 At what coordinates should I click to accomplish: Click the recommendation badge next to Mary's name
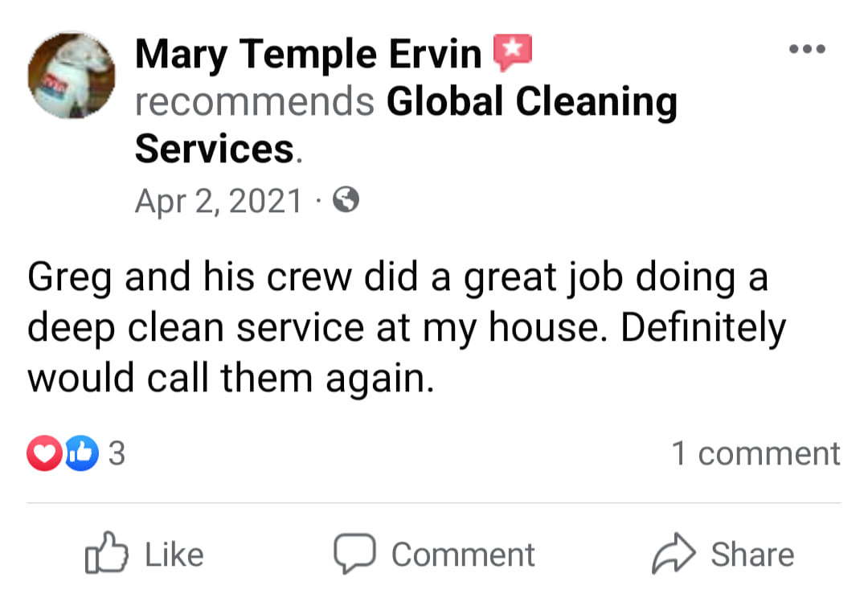coord(513,52)
